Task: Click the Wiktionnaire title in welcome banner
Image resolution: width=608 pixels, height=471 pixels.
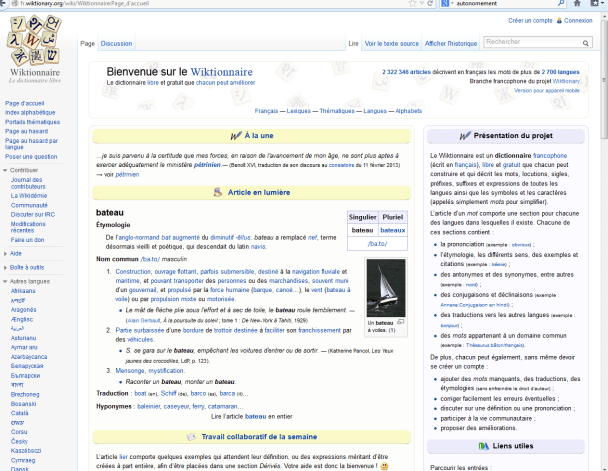Action: point(221,72)
